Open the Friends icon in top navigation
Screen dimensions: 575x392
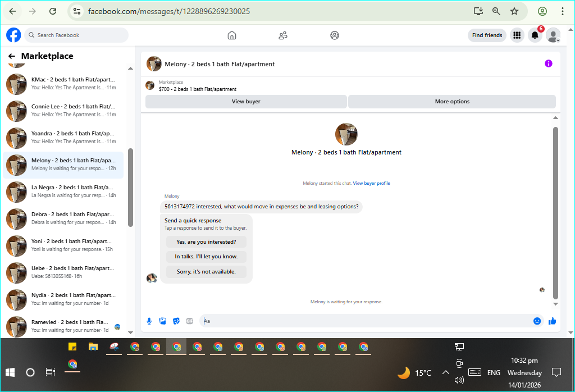[283, 35]
